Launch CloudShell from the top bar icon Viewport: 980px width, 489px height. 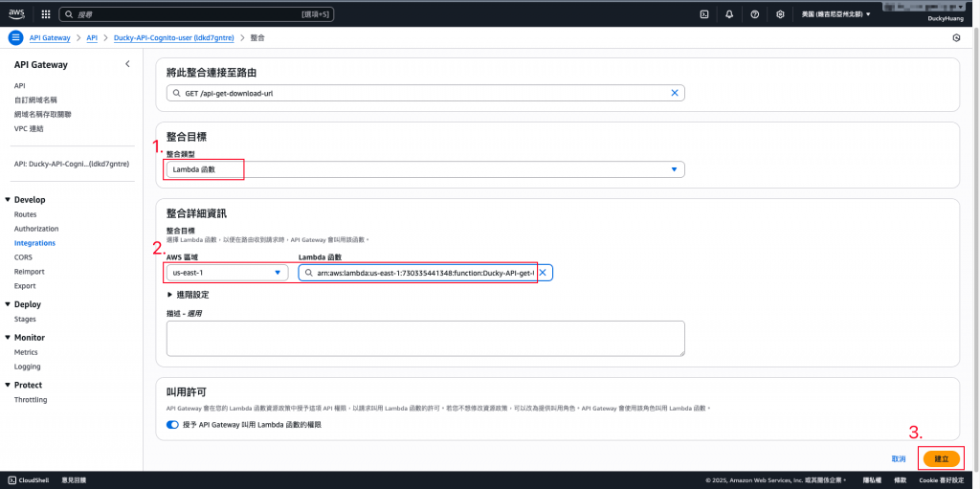click(703, 13)
